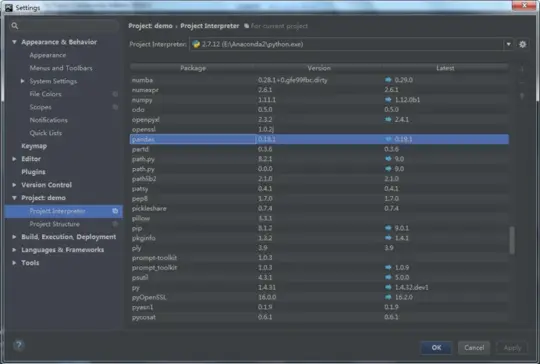Click the install package plus icon
The width and height of the screenshot is (540, 364).
(522, 70)
